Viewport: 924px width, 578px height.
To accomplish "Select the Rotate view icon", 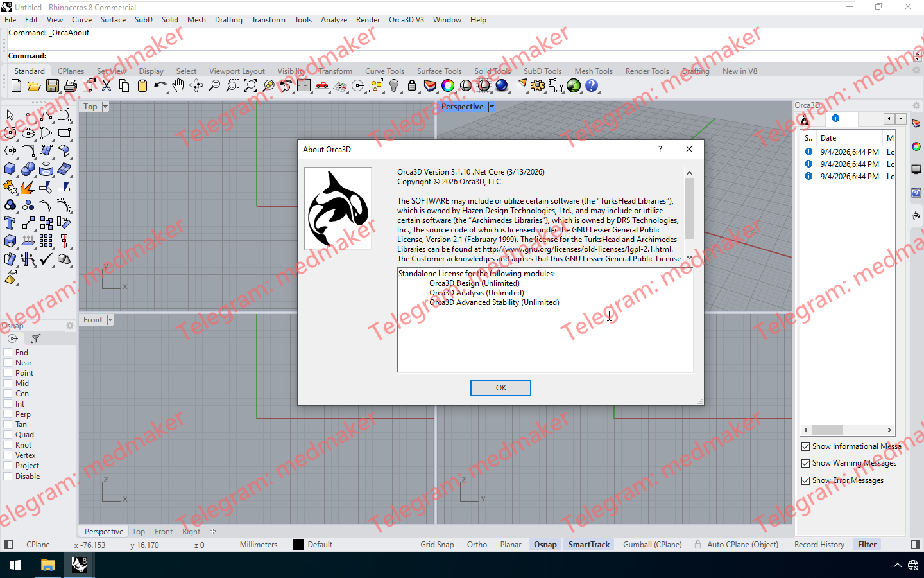I will click(196, 85).
